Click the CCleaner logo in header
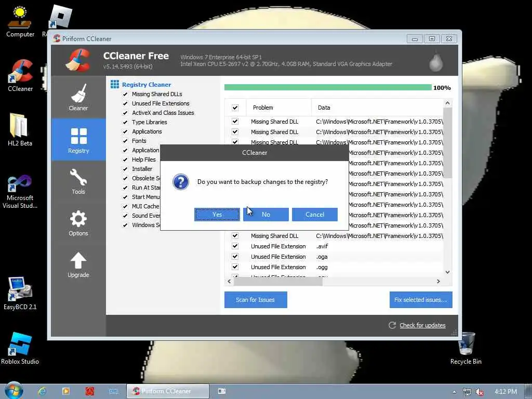Viewport: 532px width, 399px height. (78, 60)
